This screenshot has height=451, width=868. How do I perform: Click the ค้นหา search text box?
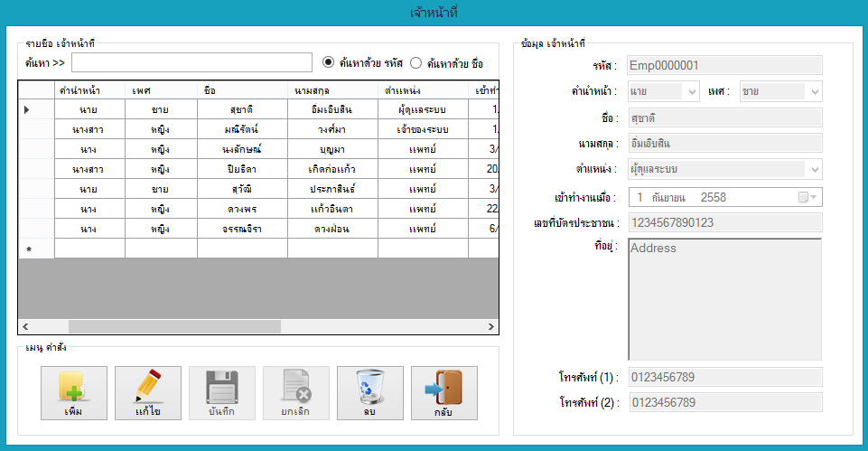pyautogui.click(x=191, y=62)
